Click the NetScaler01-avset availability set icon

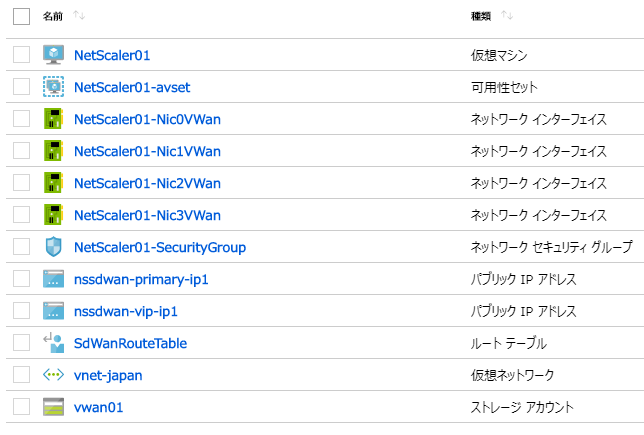coord(53,87)
